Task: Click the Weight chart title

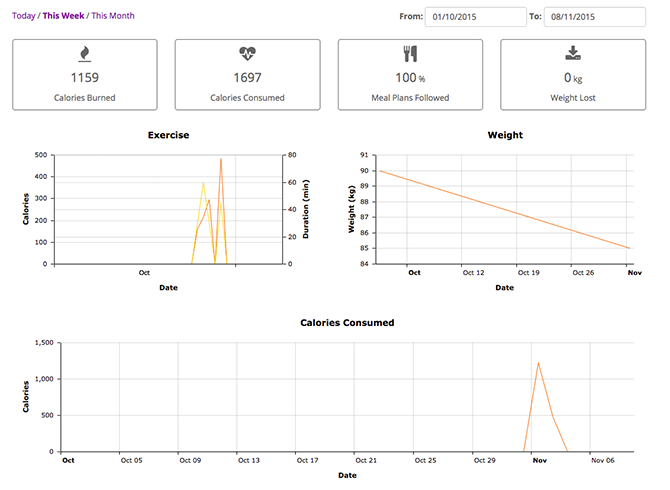Action: click(x=505, y=135)
